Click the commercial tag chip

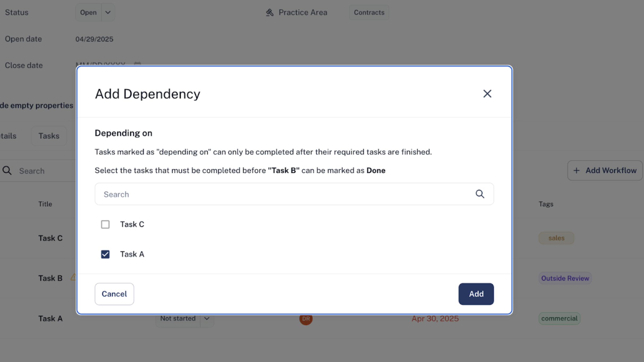click(x=559, y=318)
